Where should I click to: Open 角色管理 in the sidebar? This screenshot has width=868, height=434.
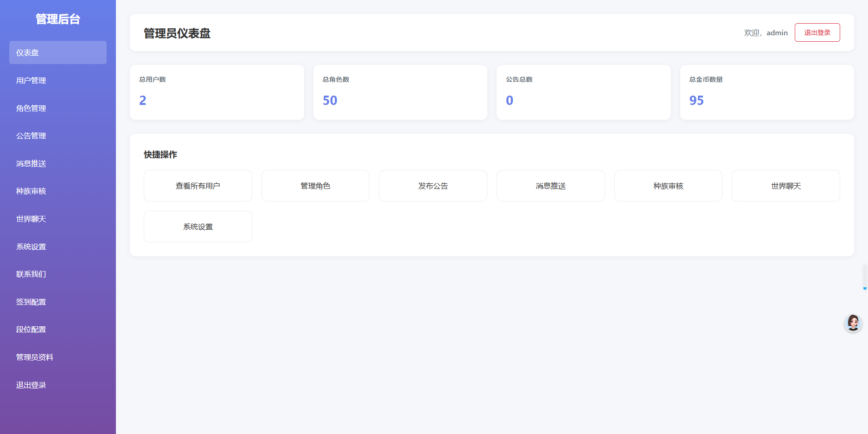point(58,108)
